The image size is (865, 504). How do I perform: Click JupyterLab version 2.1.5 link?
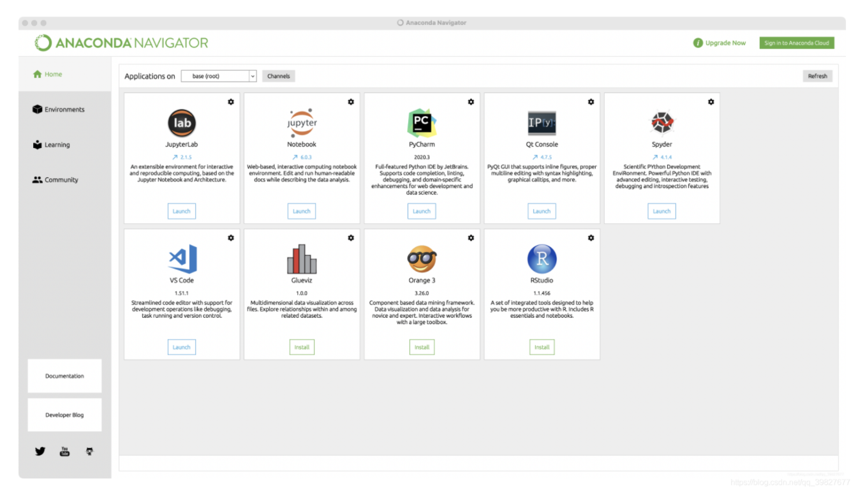pos(182,157)
